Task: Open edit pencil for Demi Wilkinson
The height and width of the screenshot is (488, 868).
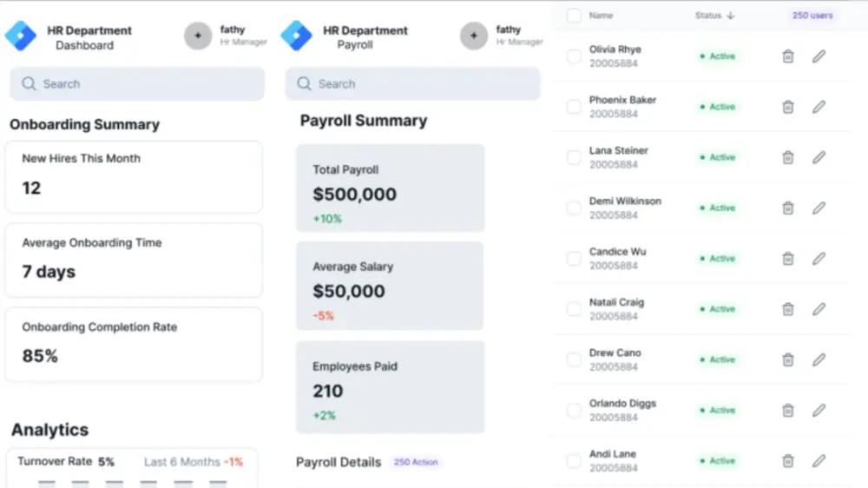Action: click(x=819, y=208)
